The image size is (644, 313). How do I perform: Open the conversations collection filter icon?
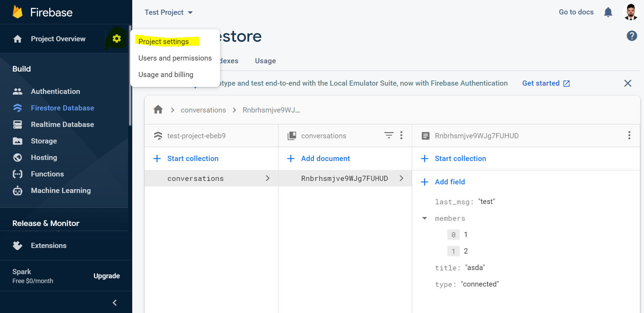click(x=389, y=135)
